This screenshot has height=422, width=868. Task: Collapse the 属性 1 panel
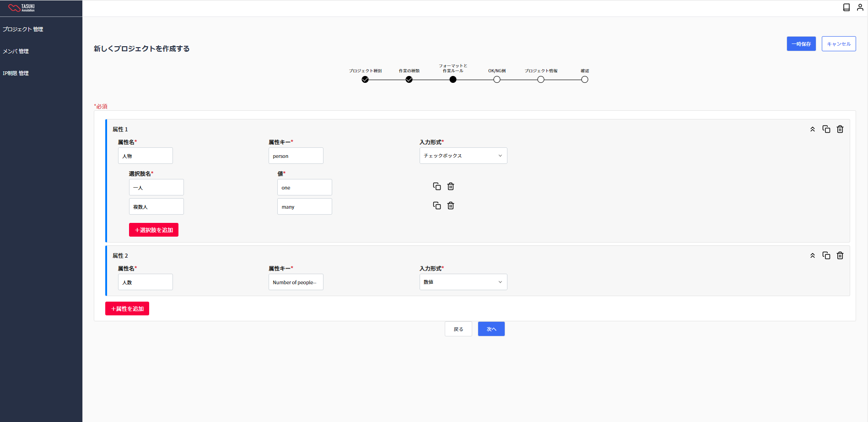[x=813, y=130]
